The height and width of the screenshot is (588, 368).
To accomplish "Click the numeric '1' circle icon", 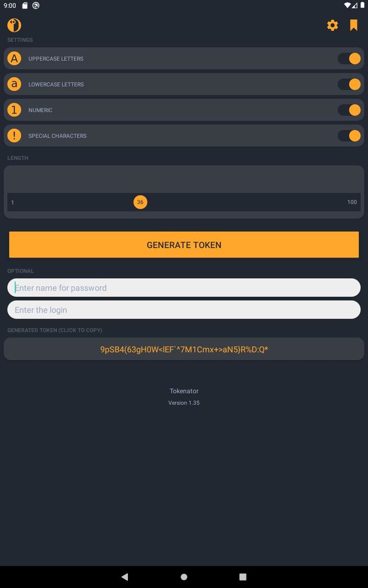I will coord(14,110).
